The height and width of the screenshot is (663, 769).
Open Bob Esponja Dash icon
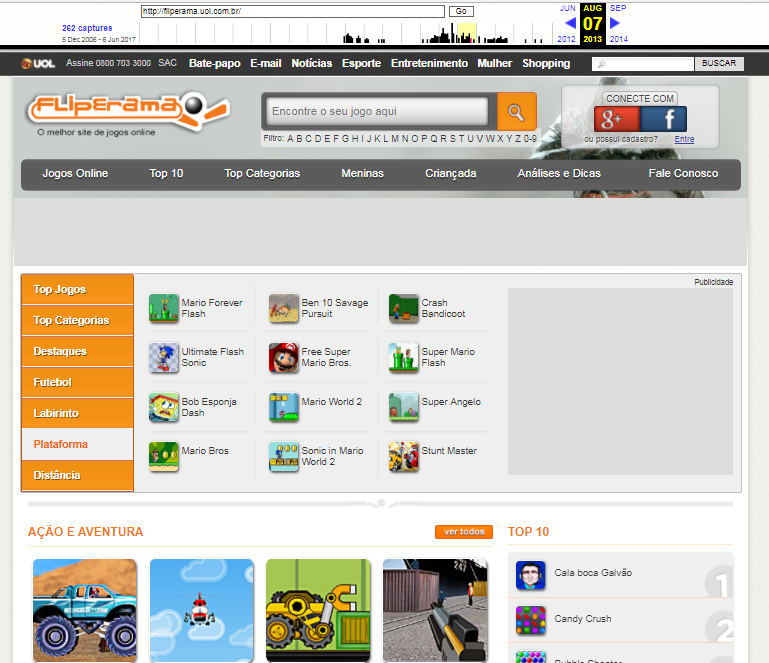tap(164, 407)
